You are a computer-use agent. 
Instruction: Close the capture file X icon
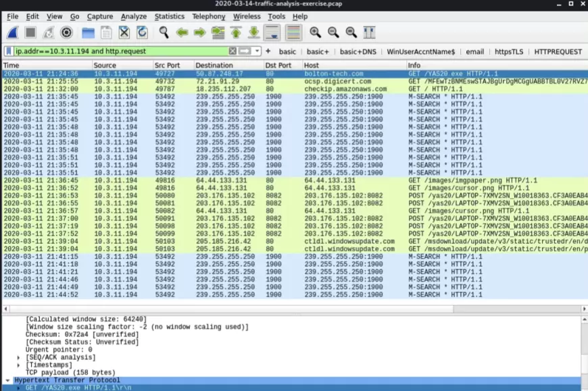pyautogui.click(x=124, y=32)
